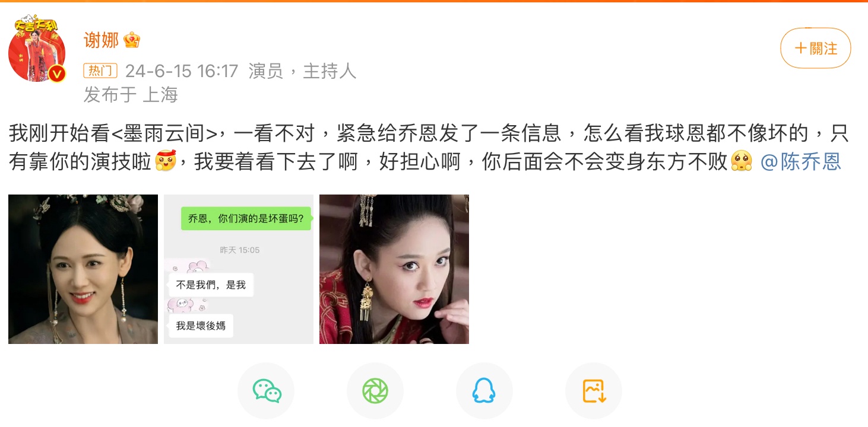The height and width of the screenshot is (427, 868).
Task: Open the chat screenshot thumbnail
Action: (239, 269)
